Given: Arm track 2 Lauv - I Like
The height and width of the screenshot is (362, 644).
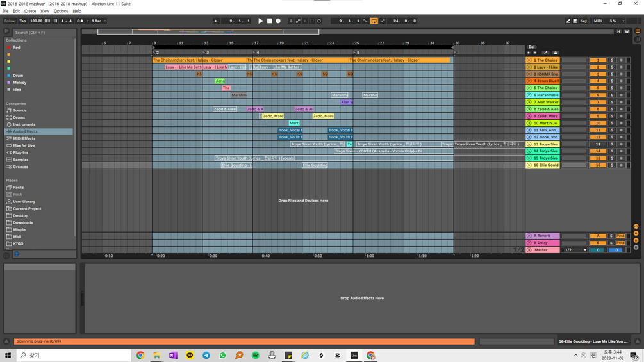Looking at the screenshot, I should point(621,67).
